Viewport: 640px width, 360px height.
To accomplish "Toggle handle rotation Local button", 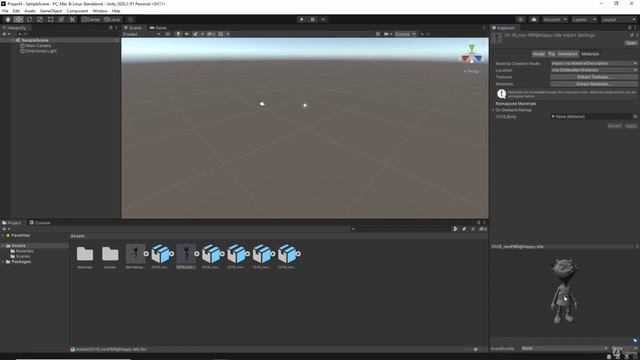I will pos(112,20).
